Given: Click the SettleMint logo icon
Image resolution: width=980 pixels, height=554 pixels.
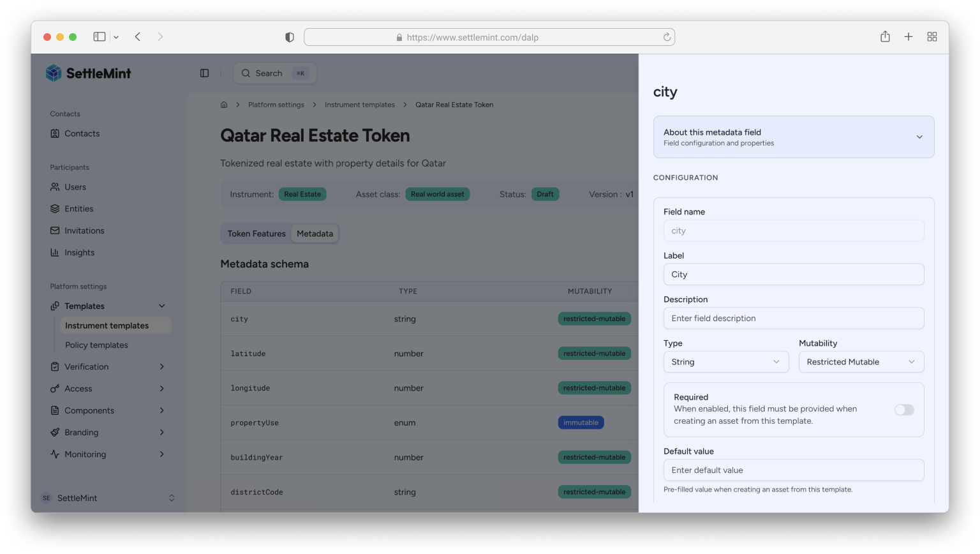Looking at the screenshot, I should click(54, 73).
